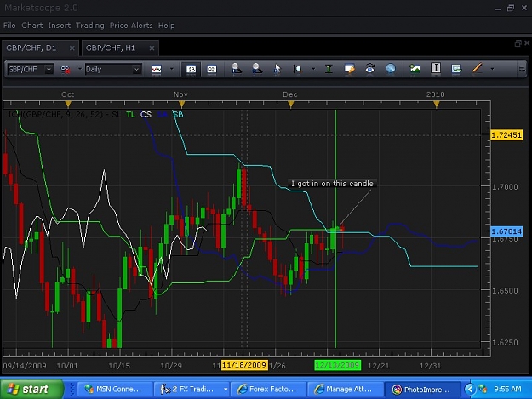Open the toolbar options at right end
The height and width of the screenshot is (399, 532).
(522, 69)
